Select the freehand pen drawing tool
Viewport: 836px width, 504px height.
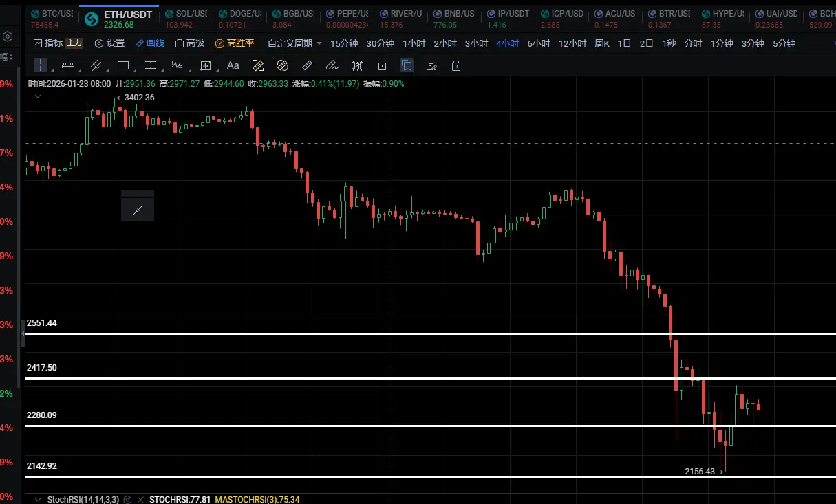332,65
